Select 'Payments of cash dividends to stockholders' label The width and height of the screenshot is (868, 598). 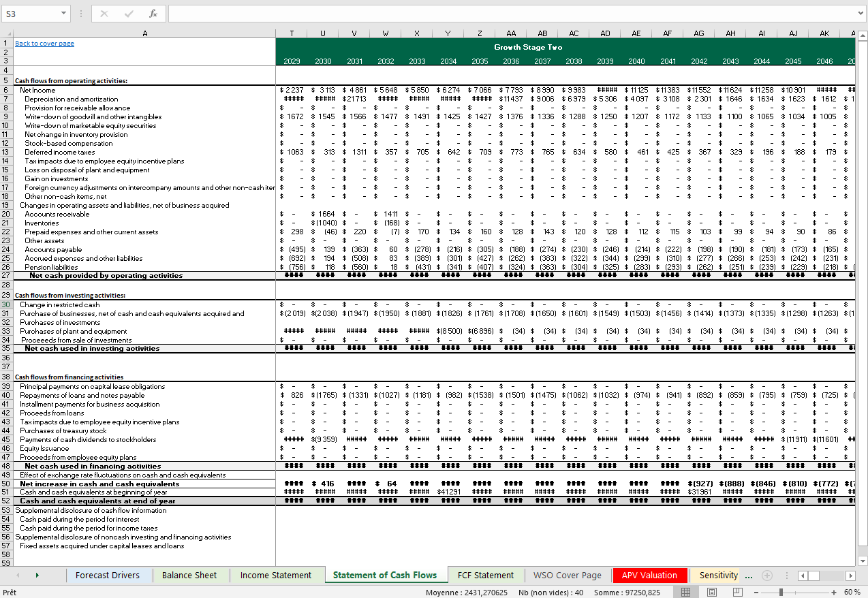coord(88,439)
